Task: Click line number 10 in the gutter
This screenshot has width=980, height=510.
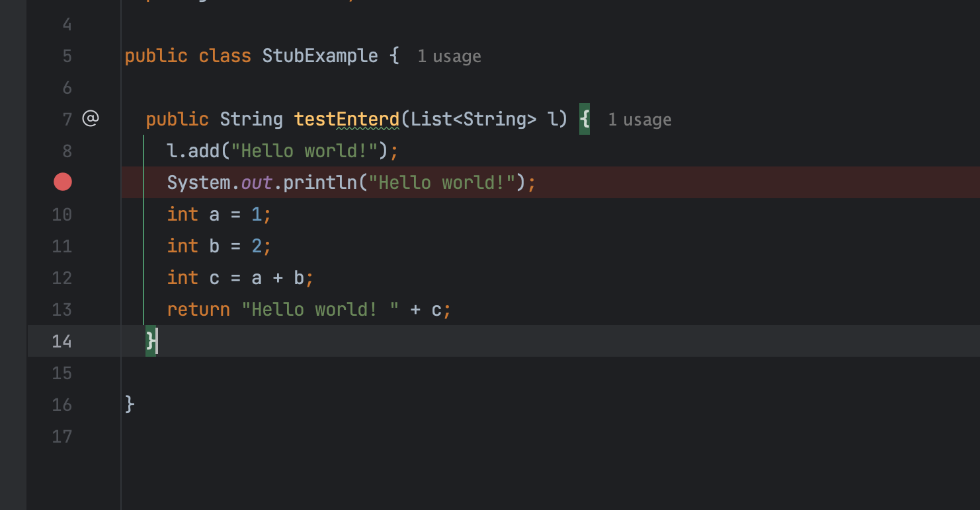Action: 61,214
